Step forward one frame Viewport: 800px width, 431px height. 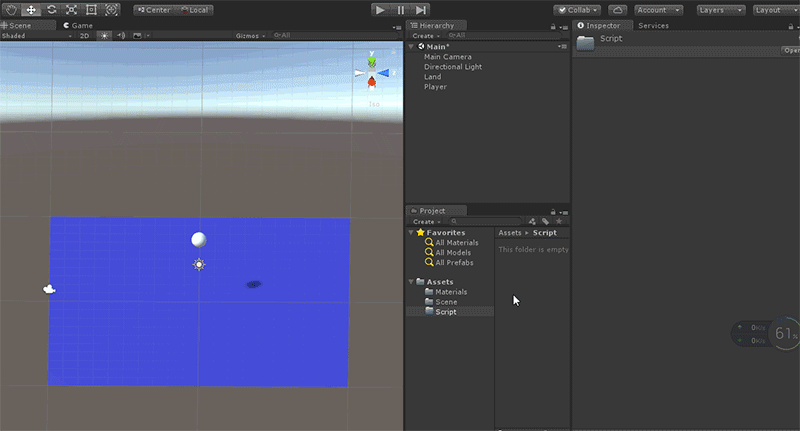pos(420,10)
